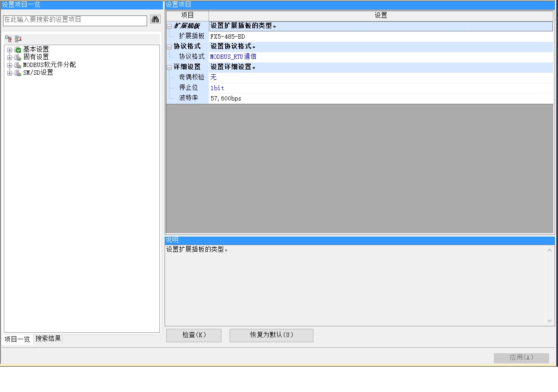Expand the 固有设置 tree node
This screenshot has height=392, width=558.
click(x=9, y=58)
